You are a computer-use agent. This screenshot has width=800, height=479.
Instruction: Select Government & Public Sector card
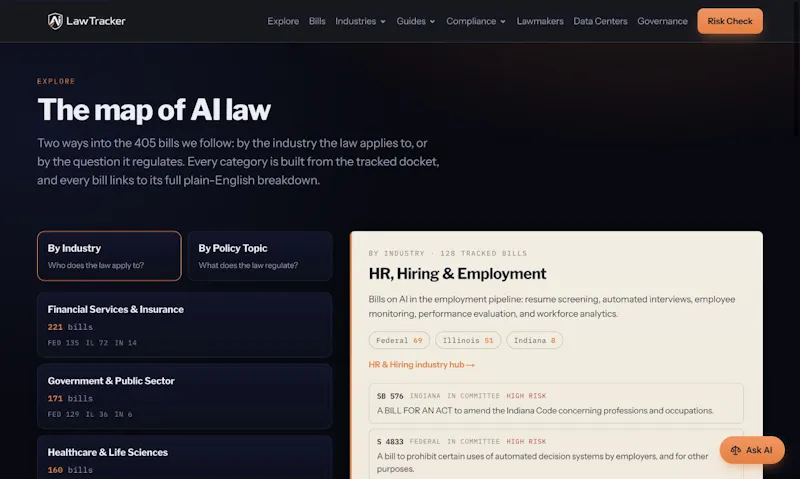click(185, 396)
